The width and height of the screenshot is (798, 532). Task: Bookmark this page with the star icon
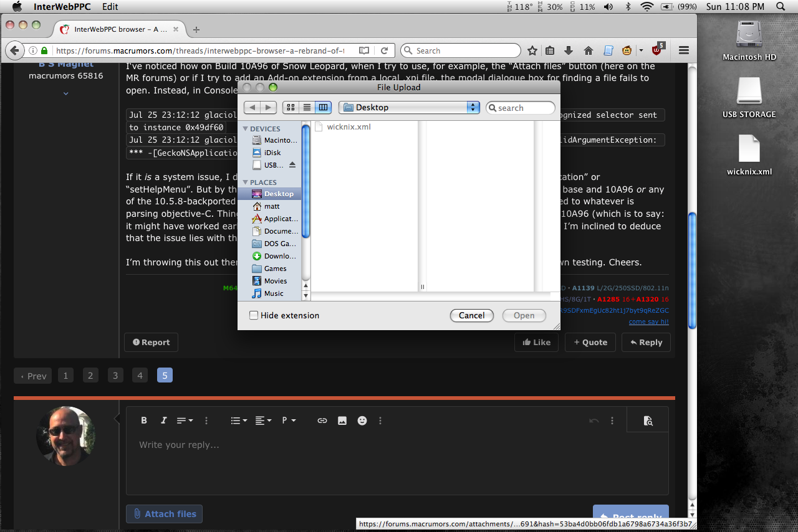tap(532, 50)
